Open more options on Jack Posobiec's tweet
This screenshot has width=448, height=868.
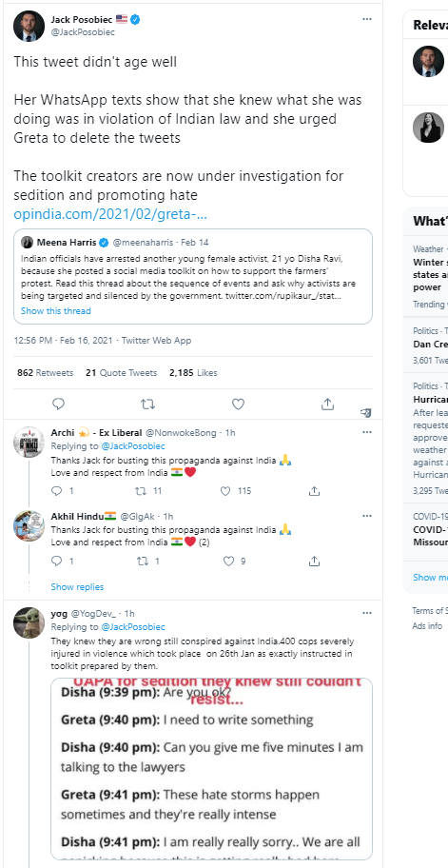367,19
